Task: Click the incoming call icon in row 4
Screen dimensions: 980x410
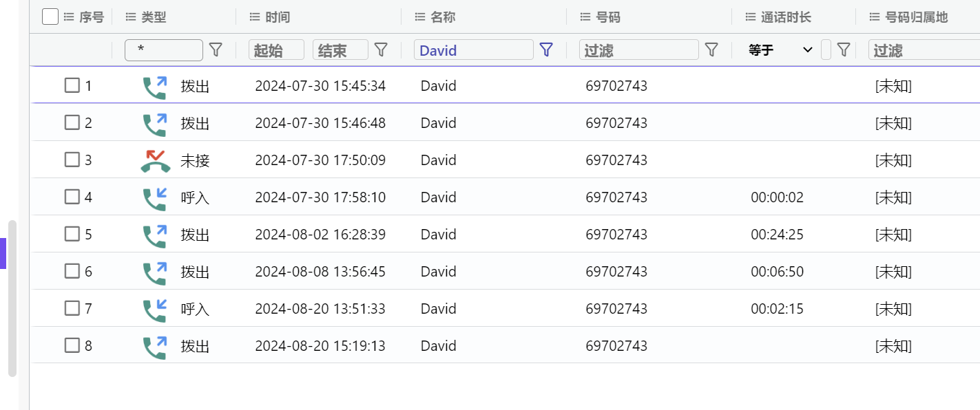Action: point(155,197)
